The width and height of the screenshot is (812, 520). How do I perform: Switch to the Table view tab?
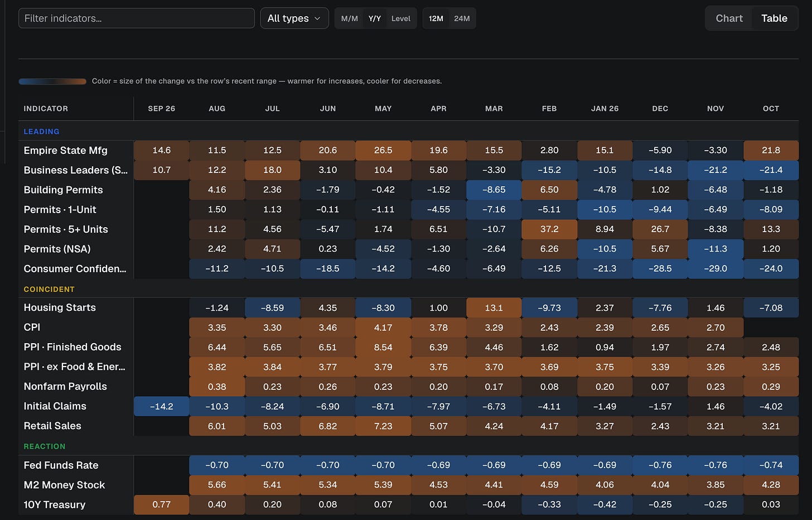tap(774, 18)
